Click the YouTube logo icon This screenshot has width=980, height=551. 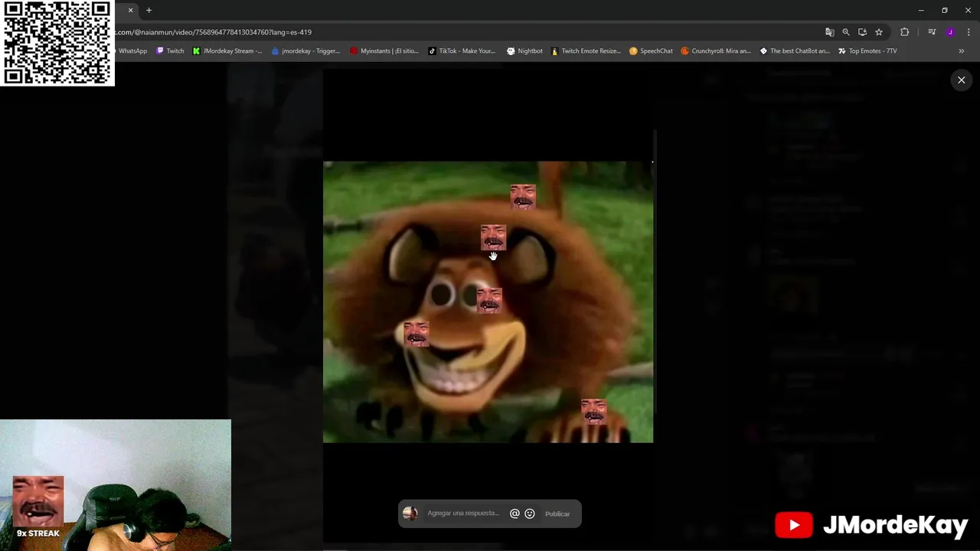(793, 525)
